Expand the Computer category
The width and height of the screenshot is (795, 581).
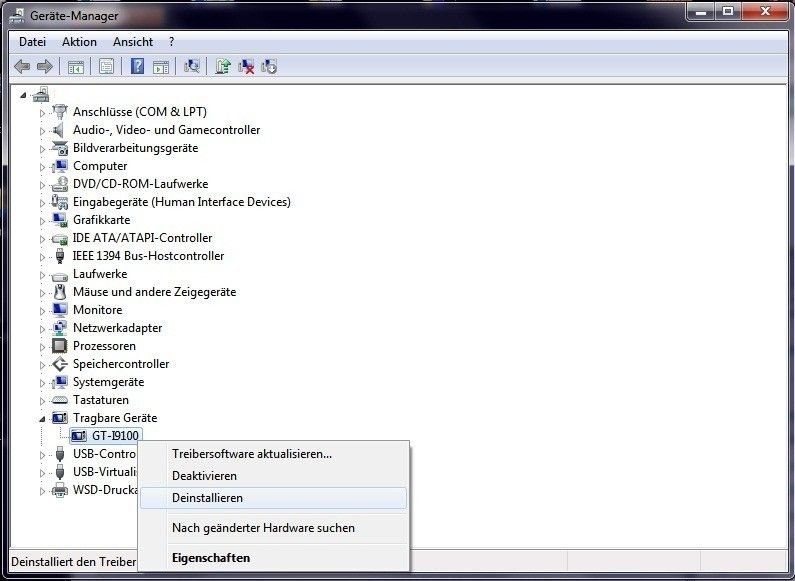[42, 167]
